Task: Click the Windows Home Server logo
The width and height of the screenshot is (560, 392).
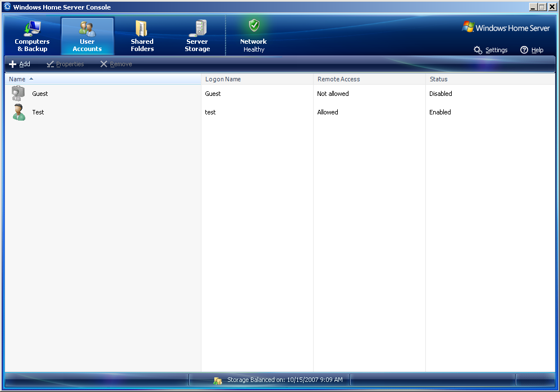Action: click(x=506, y=27)
